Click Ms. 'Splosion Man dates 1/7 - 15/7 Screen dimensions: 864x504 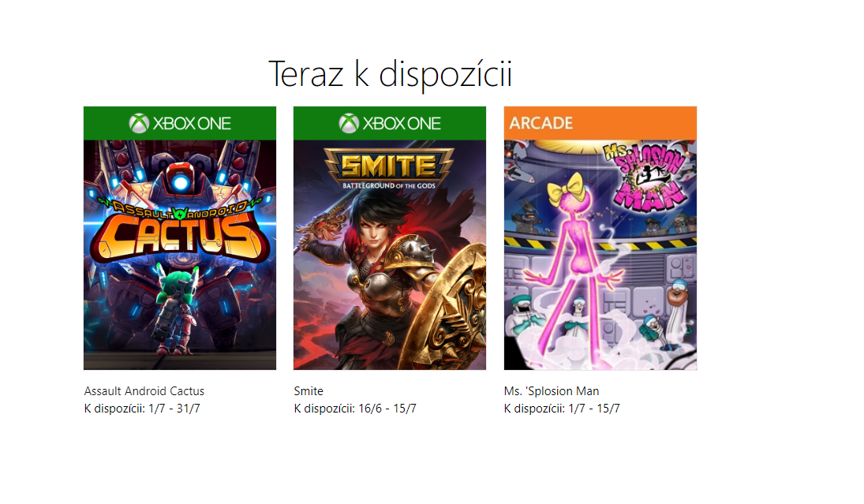point(594,409)
